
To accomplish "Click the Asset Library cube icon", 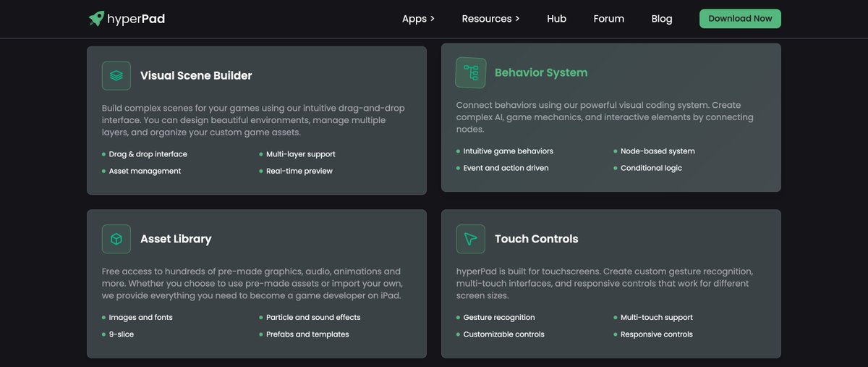I will tap(116, 239).
